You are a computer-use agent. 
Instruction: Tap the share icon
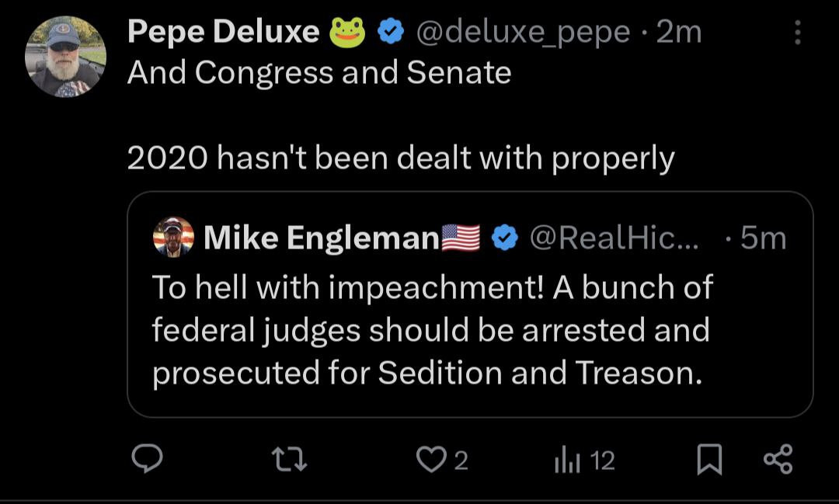778,461
